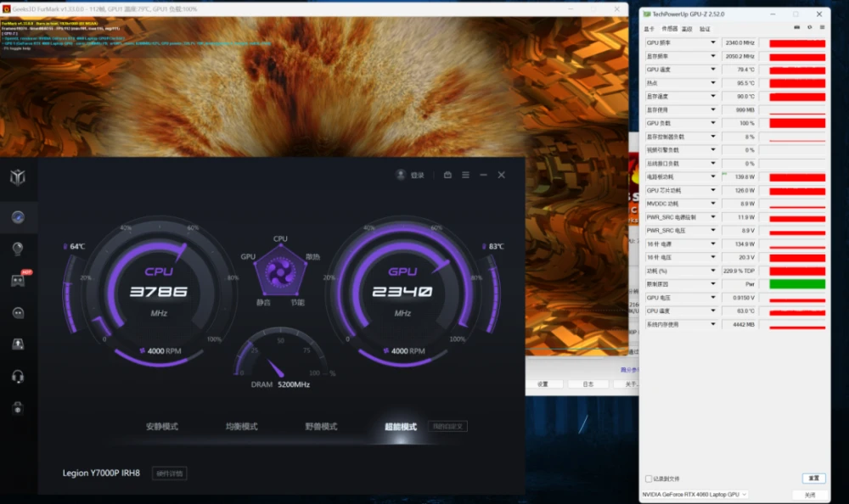Toggle the log-to-file checkbox in GPU-Z
Viewport: 849px width, 504px height.
pyautogui.click(x=649, y=479)
